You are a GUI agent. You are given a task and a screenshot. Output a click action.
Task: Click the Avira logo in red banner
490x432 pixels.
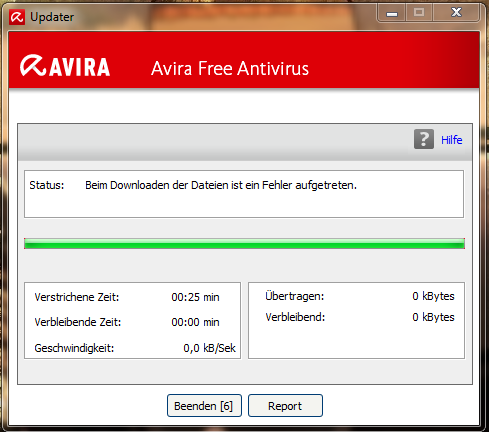(65, 66)
